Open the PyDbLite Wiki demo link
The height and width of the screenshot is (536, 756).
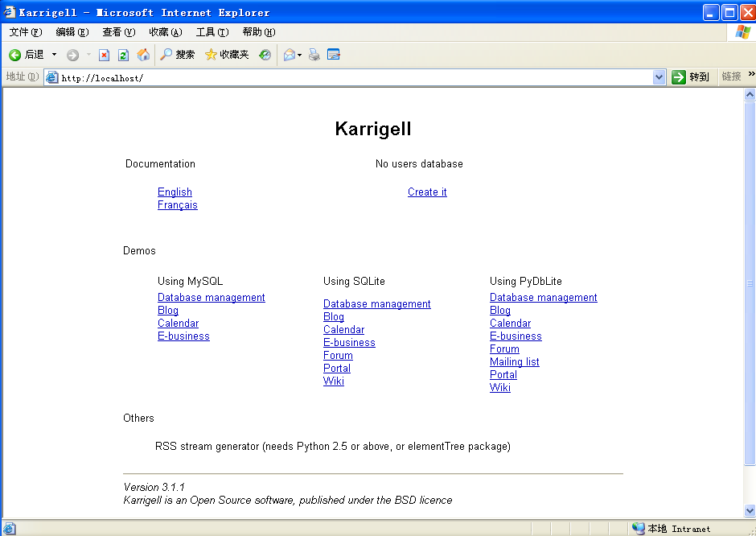500,387
